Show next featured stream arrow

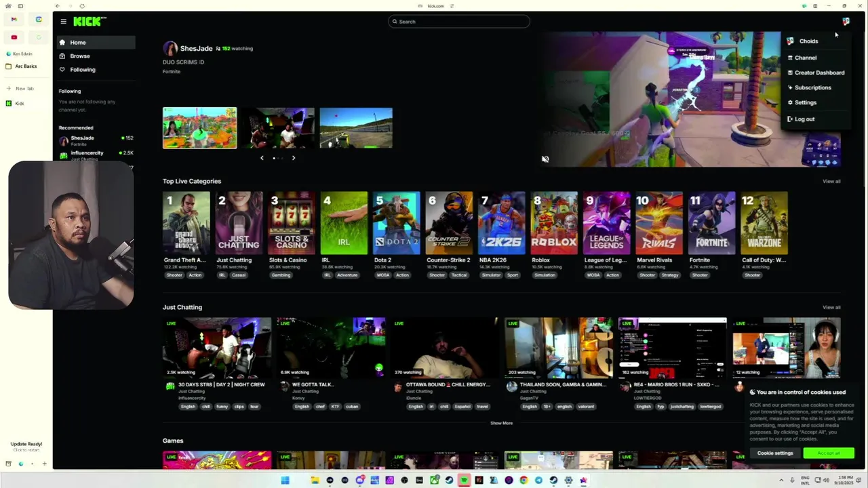click(294, 158)
